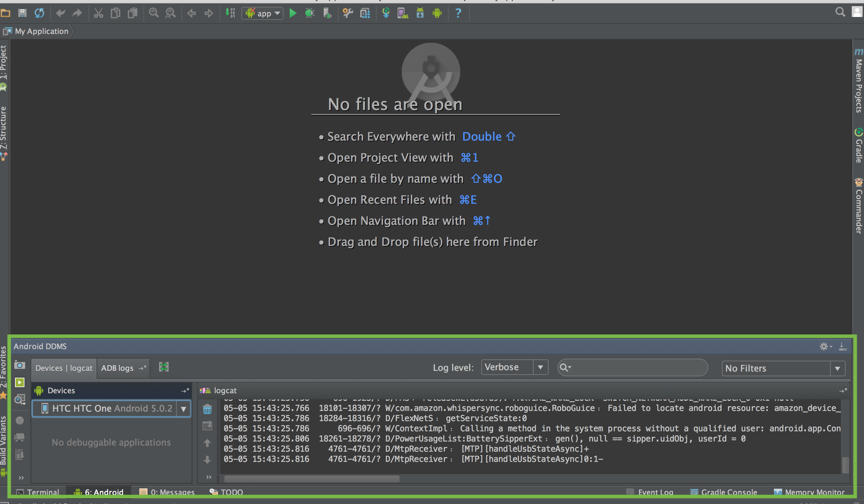The width and height of the screenshot is (864, 504).
Task: Search everywhere with top-right magnifier
Action: tap(840, 12)
